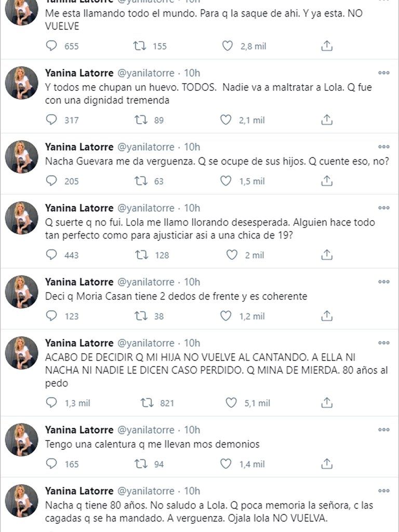Like the Moria Casan tweet

point(227,316)
